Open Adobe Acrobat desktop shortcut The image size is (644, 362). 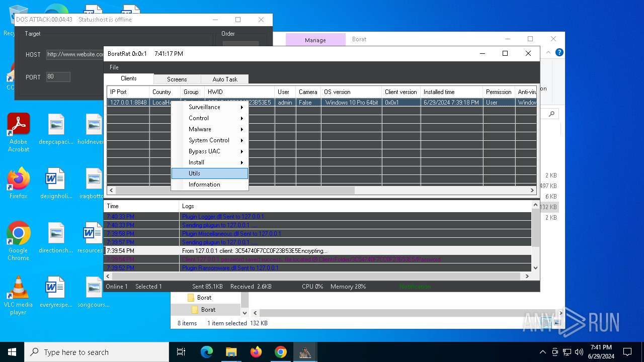[18, 132]
